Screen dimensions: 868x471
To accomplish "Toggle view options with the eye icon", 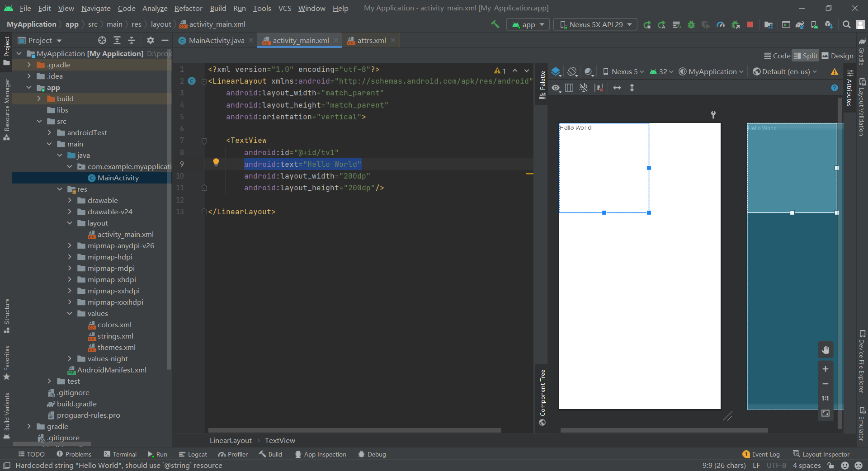I will [x=556, y=88].
